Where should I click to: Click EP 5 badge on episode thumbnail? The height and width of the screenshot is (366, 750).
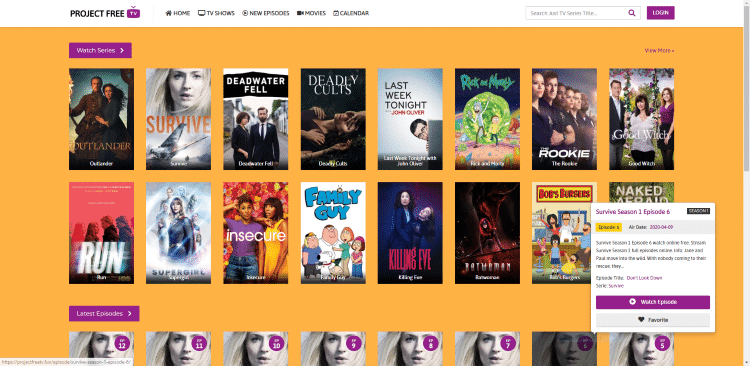coord(662,343)
